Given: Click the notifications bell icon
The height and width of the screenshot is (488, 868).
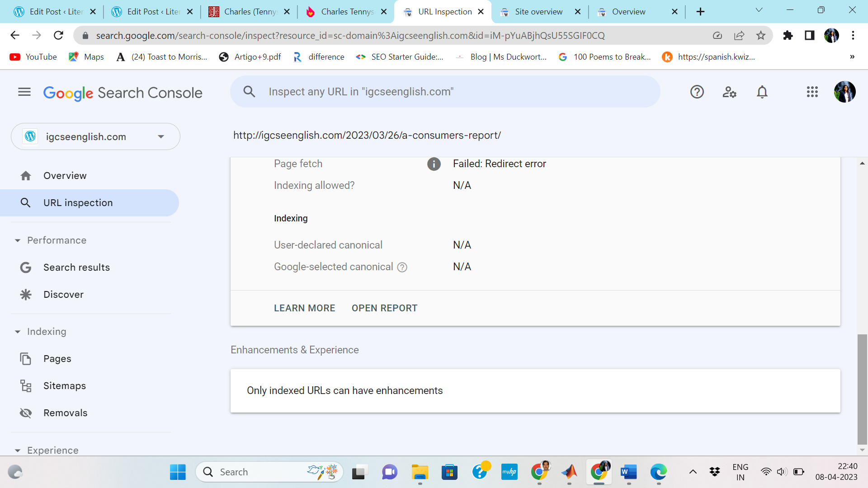Looking at the screenshot, I should pos(762,92).
